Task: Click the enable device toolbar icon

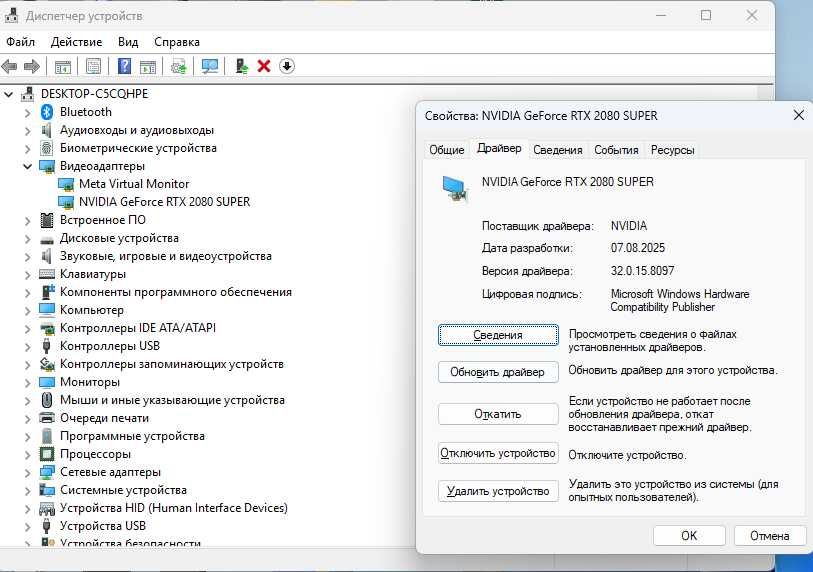Action: (242, 66)
